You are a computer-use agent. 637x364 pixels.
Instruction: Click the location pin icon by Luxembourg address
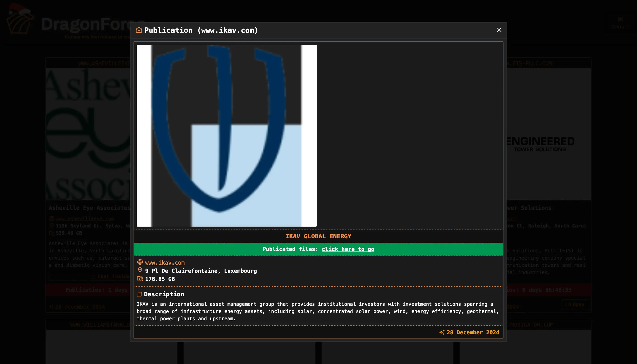pyautogui.click(x=140, y=270)
